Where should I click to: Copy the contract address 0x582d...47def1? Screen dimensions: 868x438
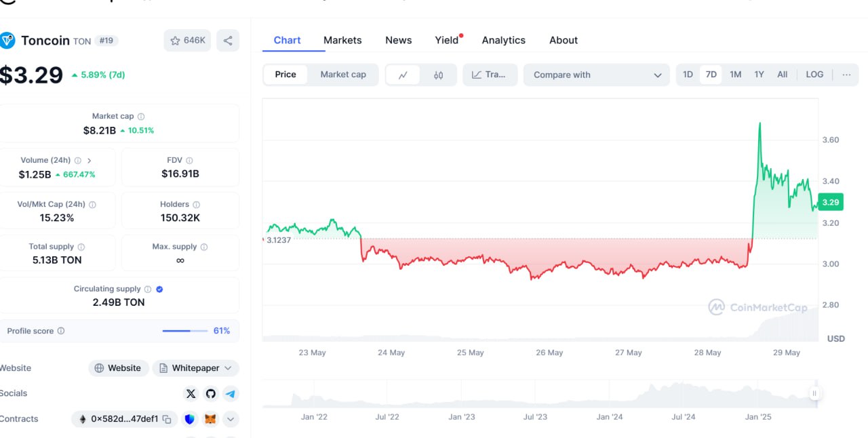coord(167,420)
